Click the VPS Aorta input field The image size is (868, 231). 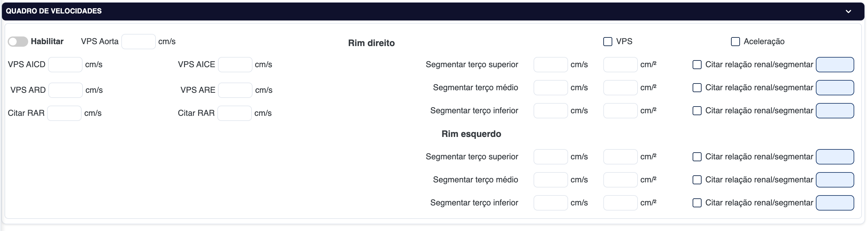click(x=138, y=42)
